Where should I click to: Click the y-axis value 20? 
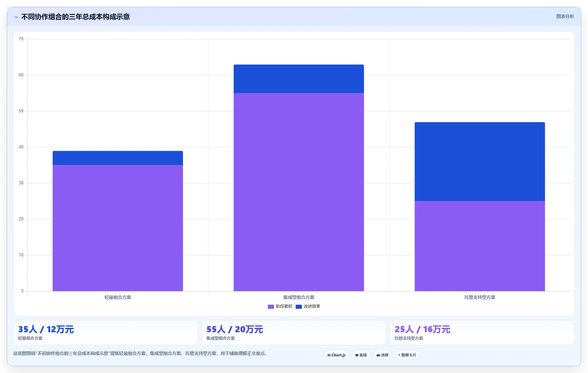21,219
